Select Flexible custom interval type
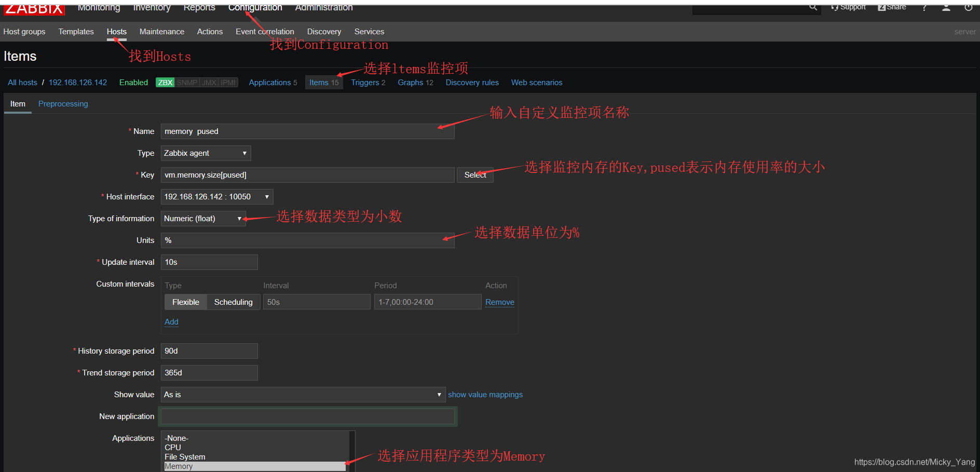Viewport: 980px width, 472px height. point(186,302)
